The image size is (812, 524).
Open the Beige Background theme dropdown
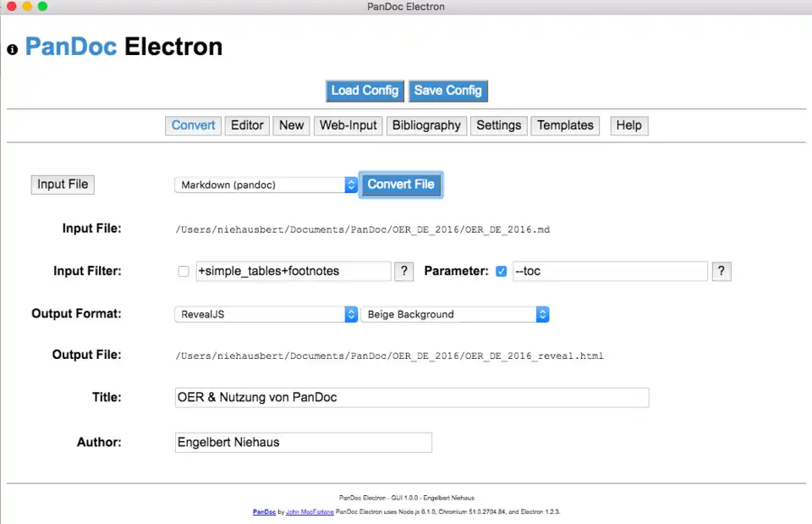point(455,313)
